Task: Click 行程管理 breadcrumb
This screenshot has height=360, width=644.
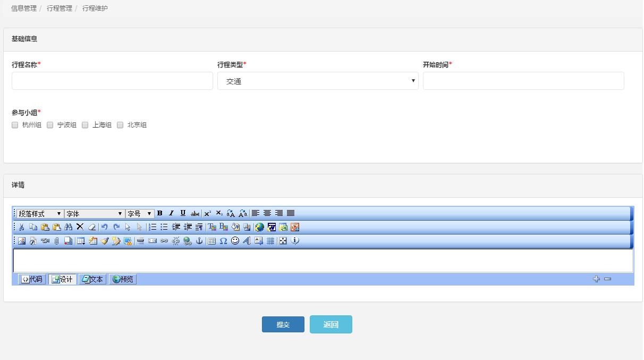Action: 60,9
